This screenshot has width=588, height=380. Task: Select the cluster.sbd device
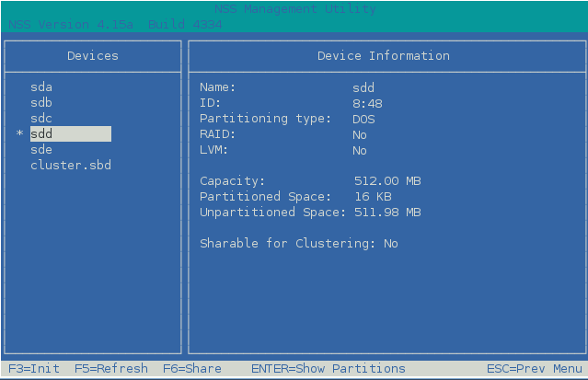(x=71, y=166)
